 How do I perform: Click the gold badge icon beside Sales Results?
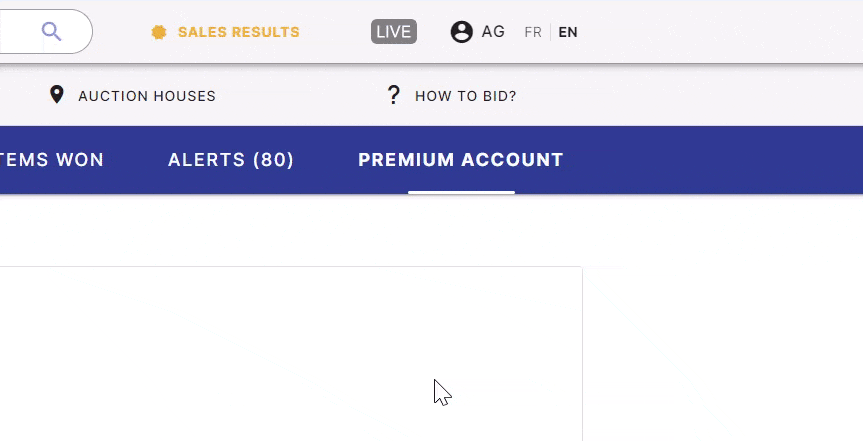159,32
